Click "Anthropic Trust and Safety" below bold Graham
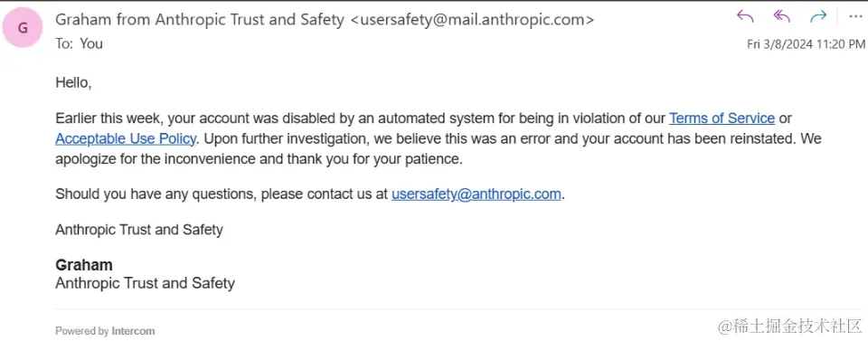The height and width of the screenshot is (341, 868). click(145, 283)
